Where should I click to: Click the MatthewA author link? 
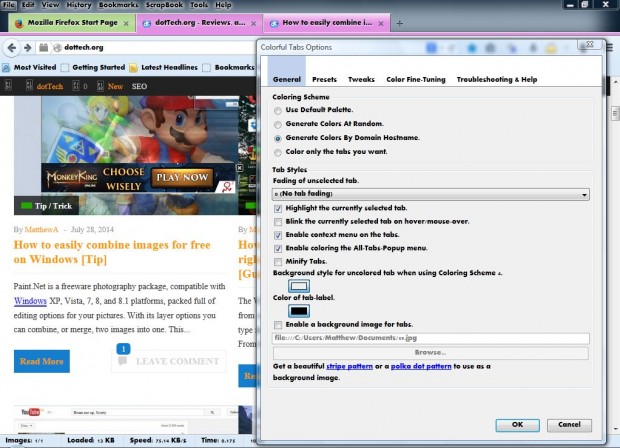tap(41, 230)
